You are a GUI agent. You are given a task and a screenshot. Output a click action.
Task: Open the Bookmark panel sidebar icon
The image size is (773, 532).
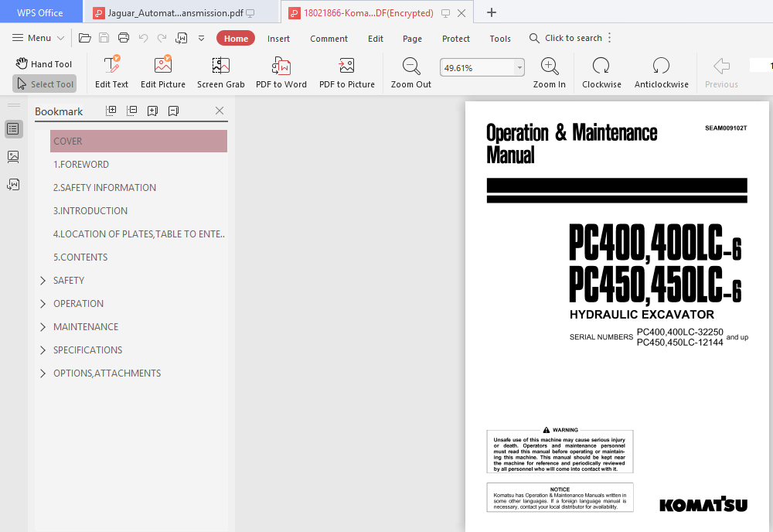coord(13,129)
